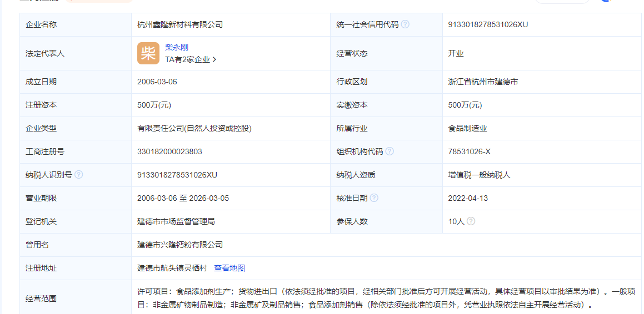Viewport: 644px width, 314px height.
Task: Select paid-in capital 500万(元) beside 实缴资本
Action: (x=465, y=105)
